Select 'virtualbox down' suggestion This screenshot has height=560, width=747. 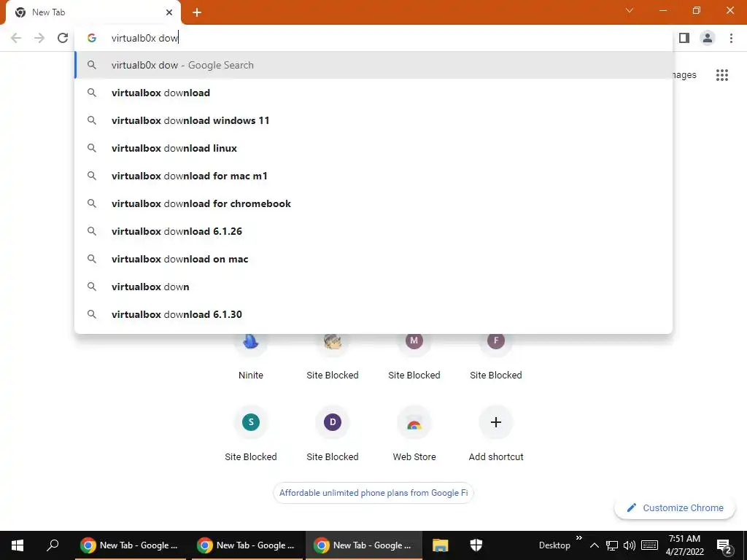[x=373, y=287]
